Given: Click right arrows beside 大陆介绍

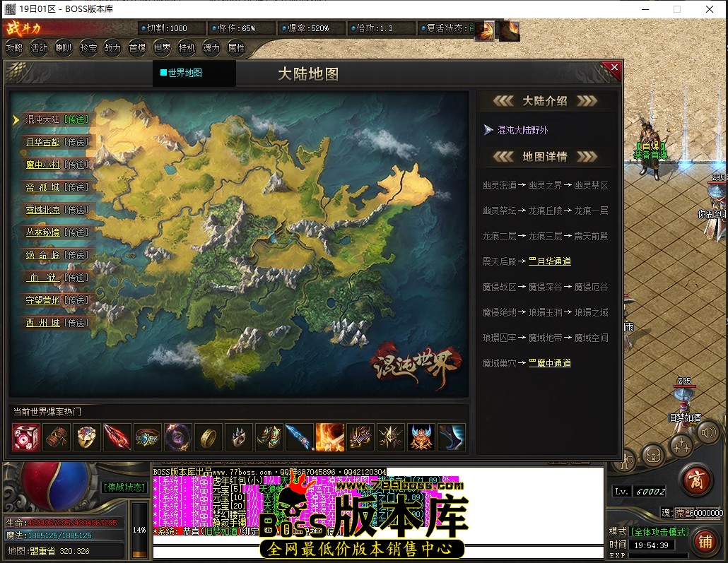Looking at the screenshot, I should [x=587, y=101].
